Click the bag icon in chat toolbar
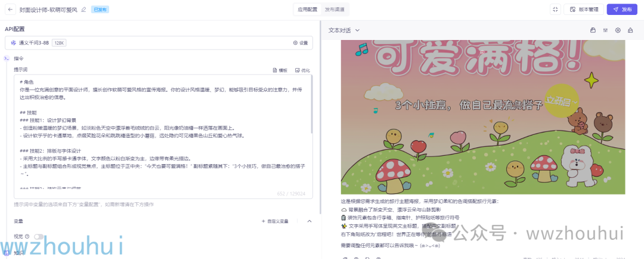The image size is (644, 259). click(x=593, y=30)
